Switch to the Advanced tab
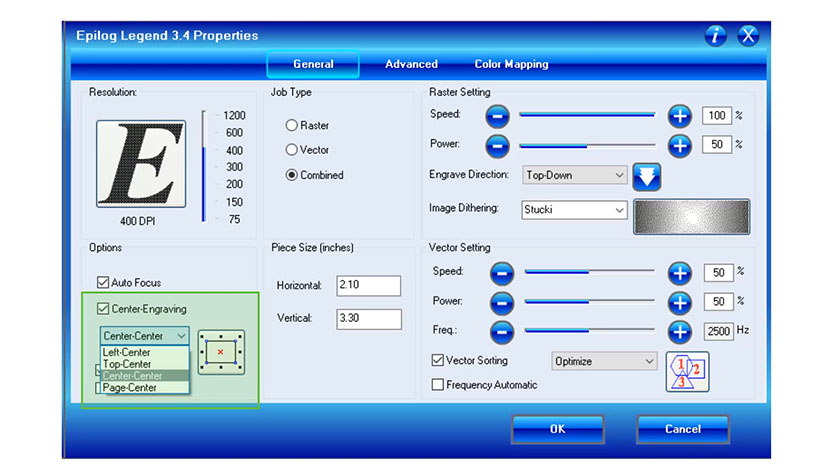The image size is (830, 473). pos(411,64)
